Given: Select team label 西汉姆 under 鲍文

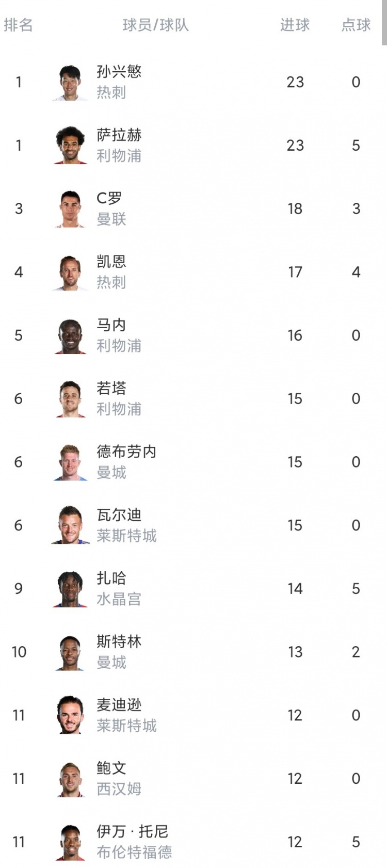Looking at the screenshot, I should 119,789.
